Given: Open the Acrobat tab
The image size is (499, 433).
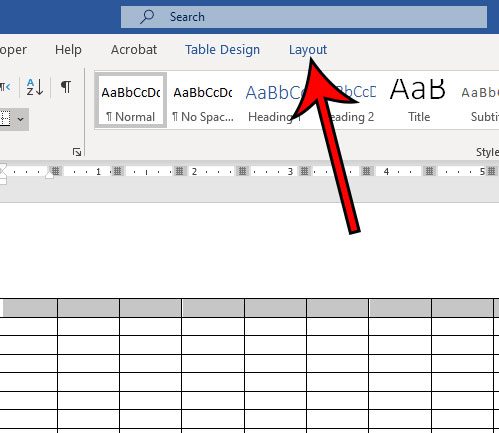Looking at the screenshot, I should [x=134, y=50].
